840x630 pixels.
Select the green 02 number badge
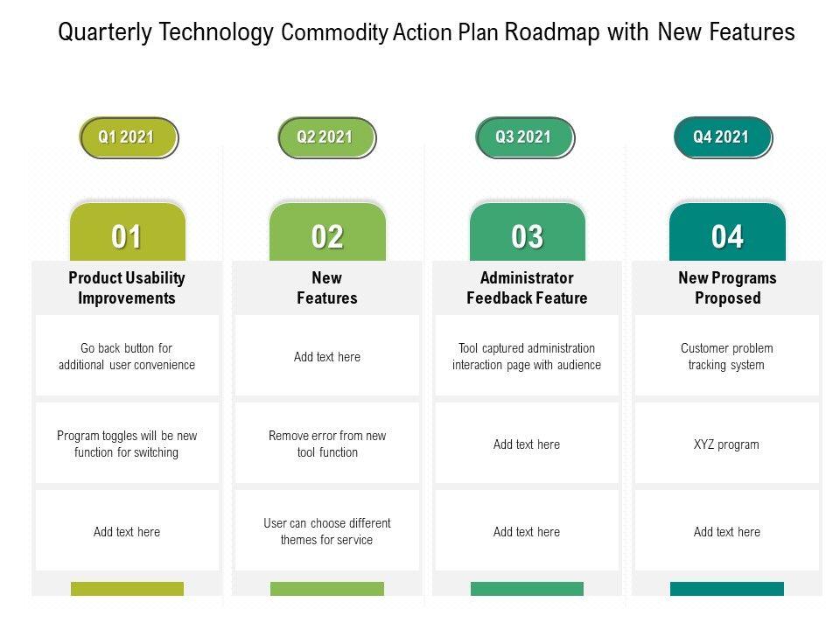pyautogui.click(x=327, y=236)
